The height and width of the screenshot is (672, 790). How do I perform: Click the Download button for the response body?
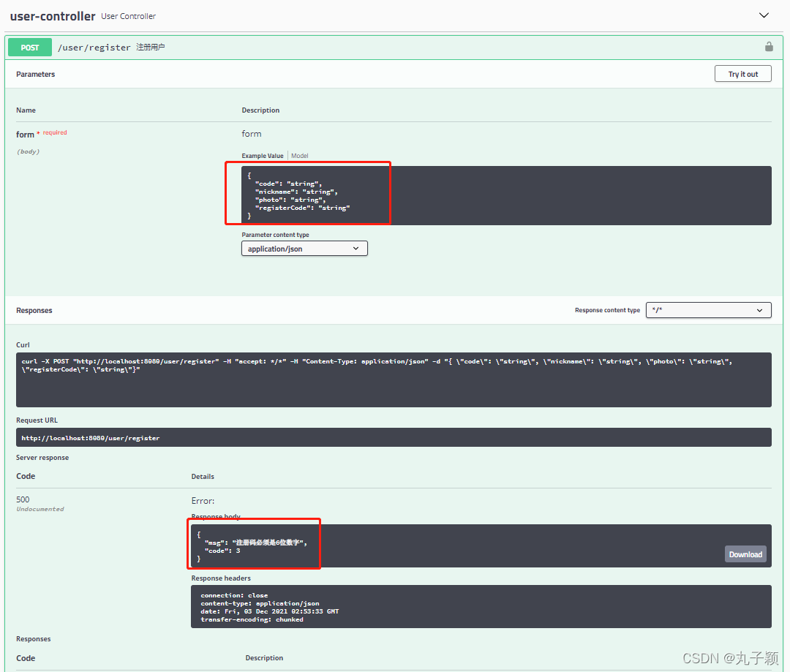pyautogui.click(x=745, y=554)
